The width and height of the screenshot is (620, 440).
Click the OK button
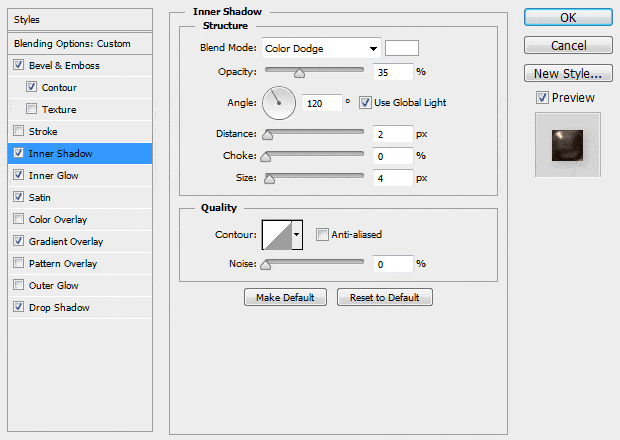[x=567, y=18]
